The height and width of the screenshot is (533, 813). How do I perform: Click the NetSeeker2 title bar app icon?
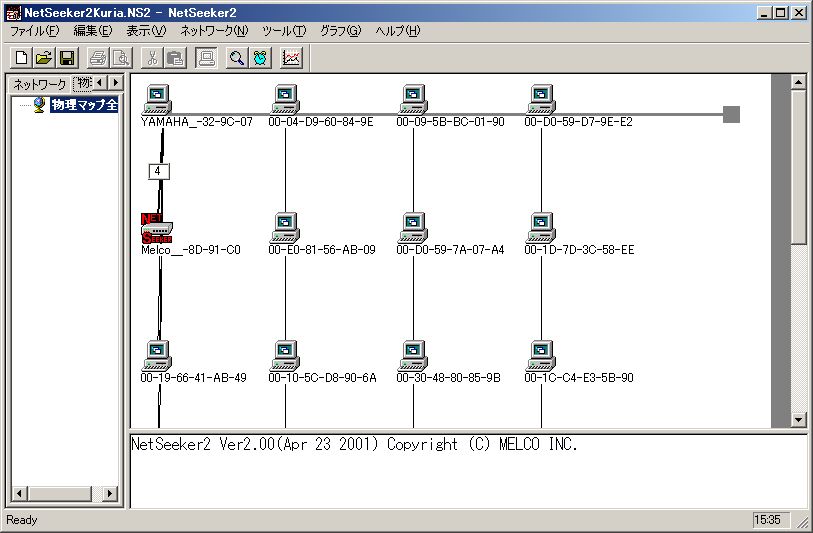[x=13, y=13]
